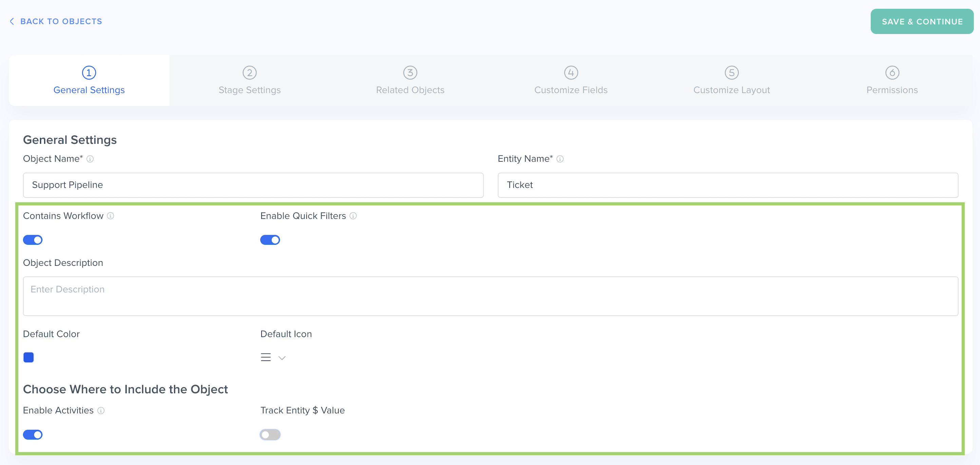Image resolution: width=980 pixels, height=465 pixels.
Task: Click the Object Description text area
Action: tap(490, 296)
